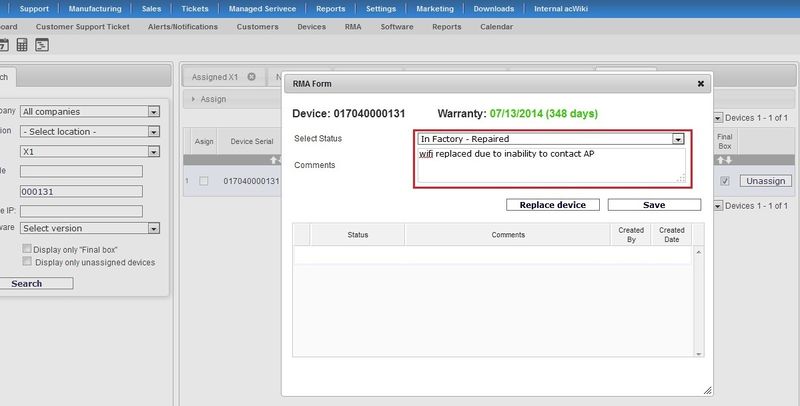Screen dimensions: 800x406
Task: Click the Replace device button
Action: 553,205
